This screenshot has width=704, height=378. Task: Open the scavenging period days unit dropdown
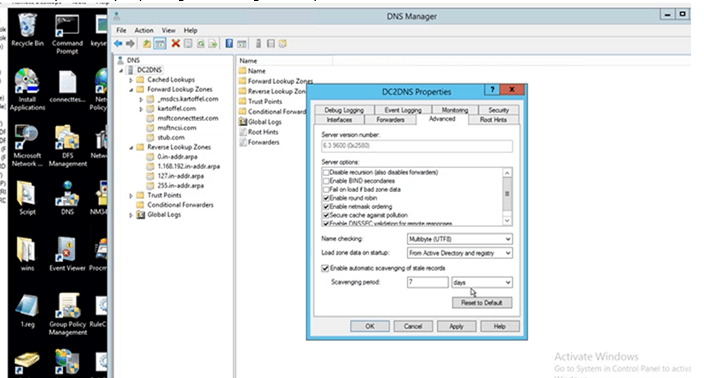[482, 282]
